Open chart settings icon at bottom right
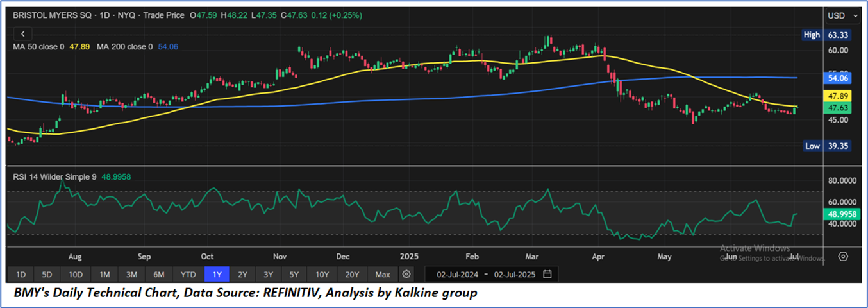Screen dimensions: 868x308 843,256
